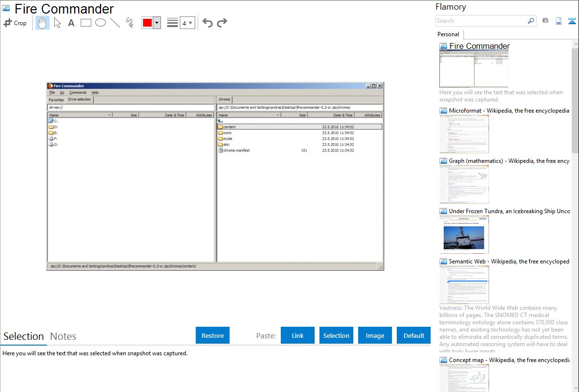Image resolution: width=579 pixels, height=392 pixels.
Task: Open Go menu in Fire Commander
Action: coord(62,92)
